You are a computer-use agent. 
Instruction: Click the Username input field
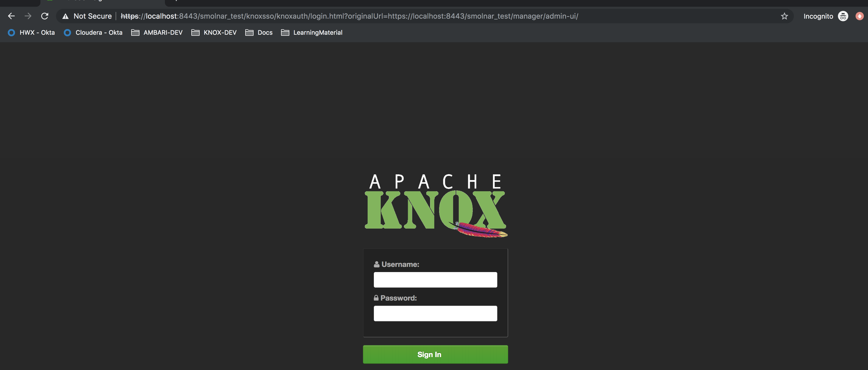pyautogui.click(x=435, y=280)
